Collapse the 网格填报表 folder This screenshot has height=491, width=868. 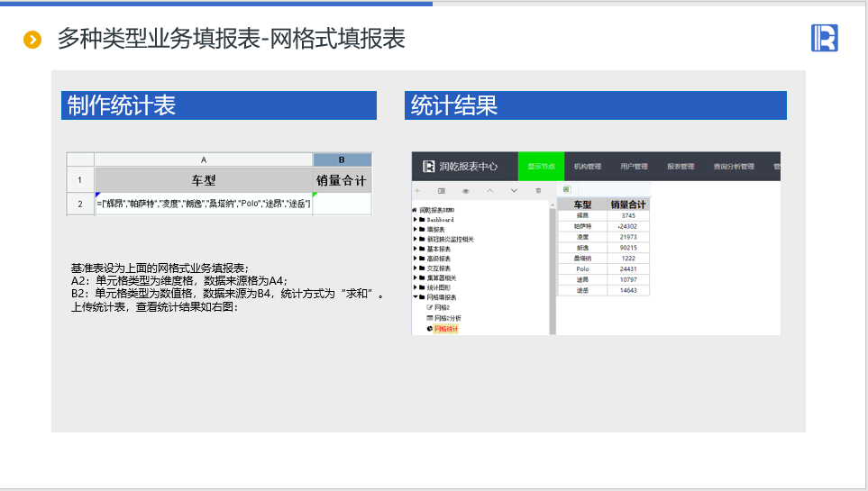416,297
